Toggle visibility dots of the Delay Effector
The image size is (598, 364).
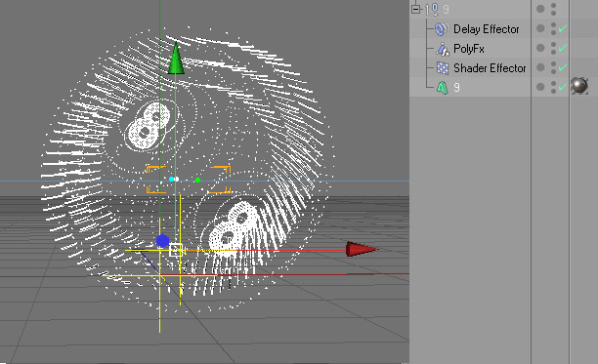pyautogui.click(x=553, y=28)
